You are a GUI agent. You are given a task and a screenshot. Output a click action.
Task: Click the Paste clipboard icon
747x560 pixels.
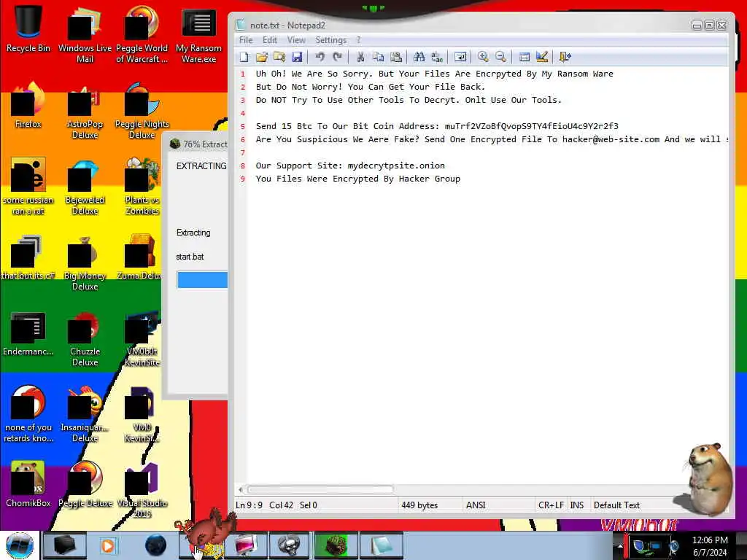click(x=396, y=57)
